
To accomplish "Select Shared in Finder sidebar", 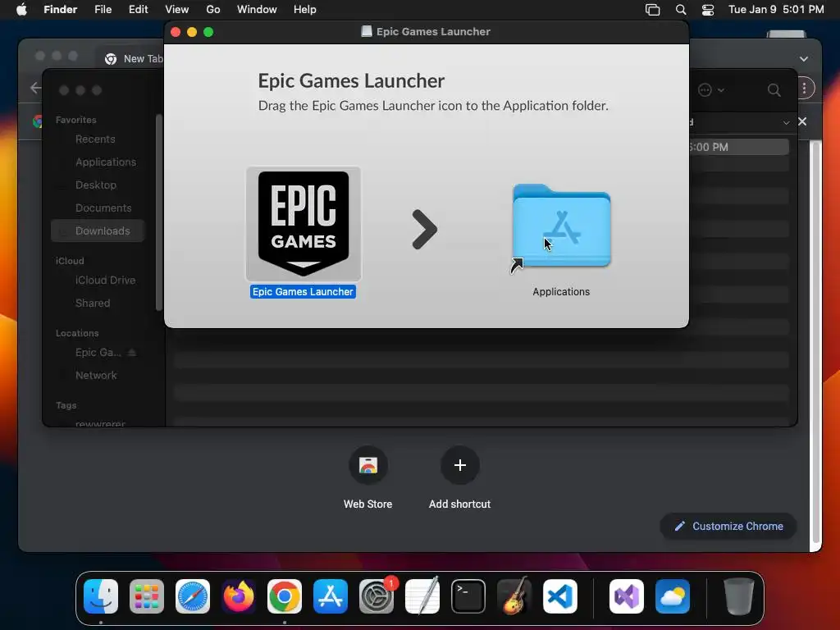I will click(x=93, y=304).
